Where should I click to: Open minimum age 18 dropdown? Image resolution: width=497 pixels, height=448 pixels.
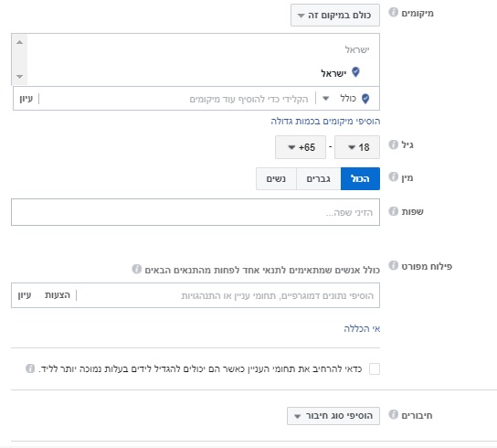(357, 147)
